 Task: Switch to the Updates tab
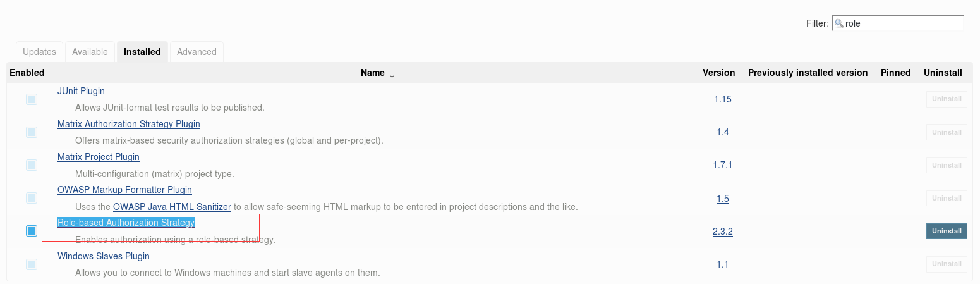click(39, 52)
